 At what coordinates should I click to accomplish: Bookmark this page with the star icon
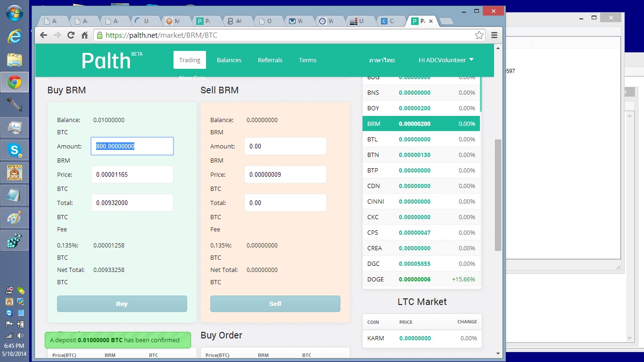click(x=479, y=35)
